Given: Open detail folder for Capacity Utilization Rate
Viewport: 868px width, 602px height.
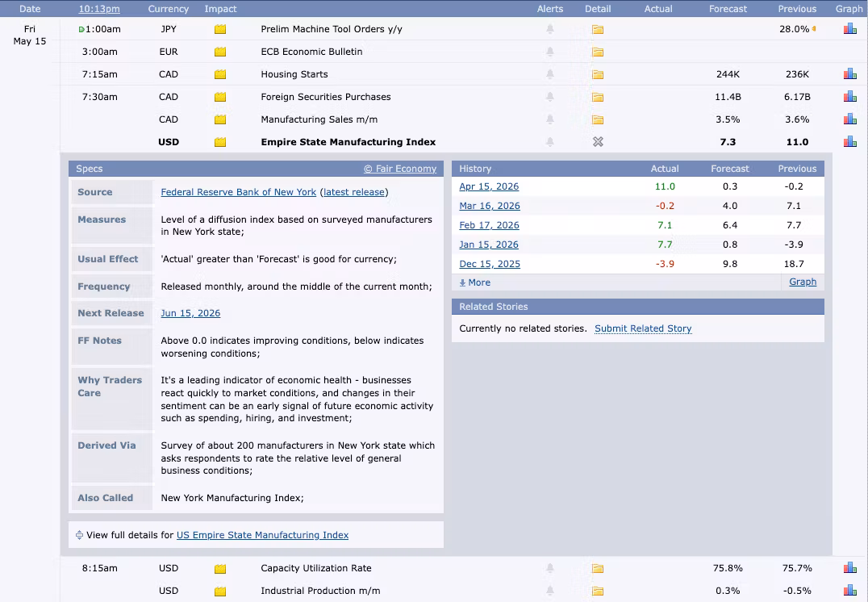Looking at the screenshot, I should pos(597,568).
